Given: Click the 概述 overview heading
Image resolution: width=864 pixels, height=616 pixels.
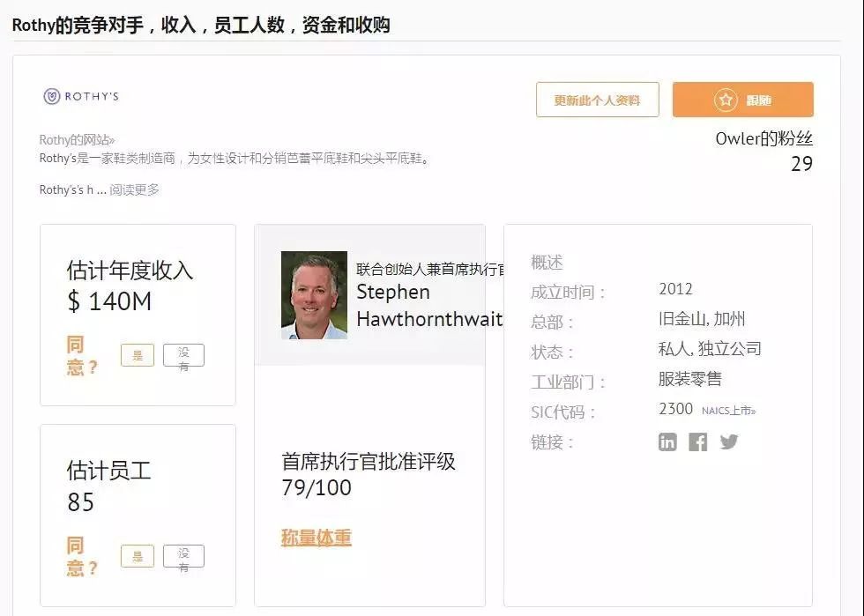Looking at the screenshot, I should pos(547,263).
